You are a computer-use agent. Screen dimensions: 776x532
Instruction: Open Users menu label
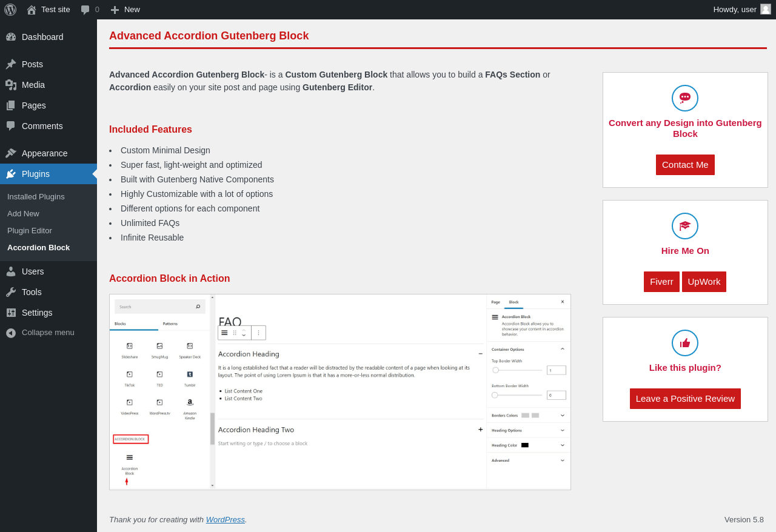pyautogui.click(x=33, y=271)
